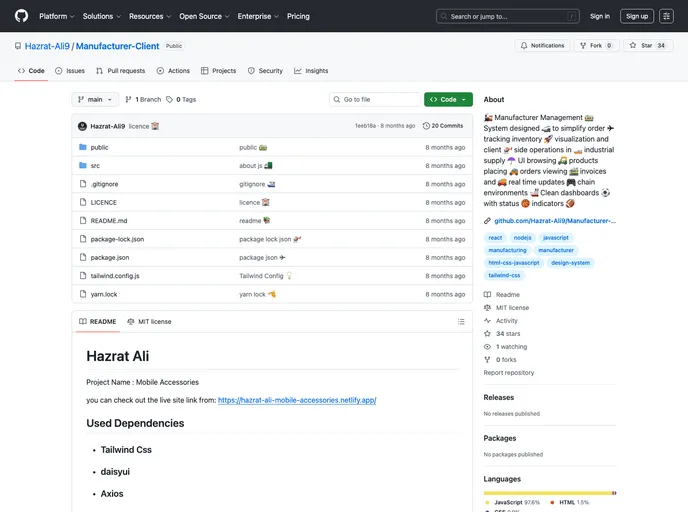Screen dimensions: 688x512
Task: Switch to the Pull requests tab
Action: coord(120,71)
